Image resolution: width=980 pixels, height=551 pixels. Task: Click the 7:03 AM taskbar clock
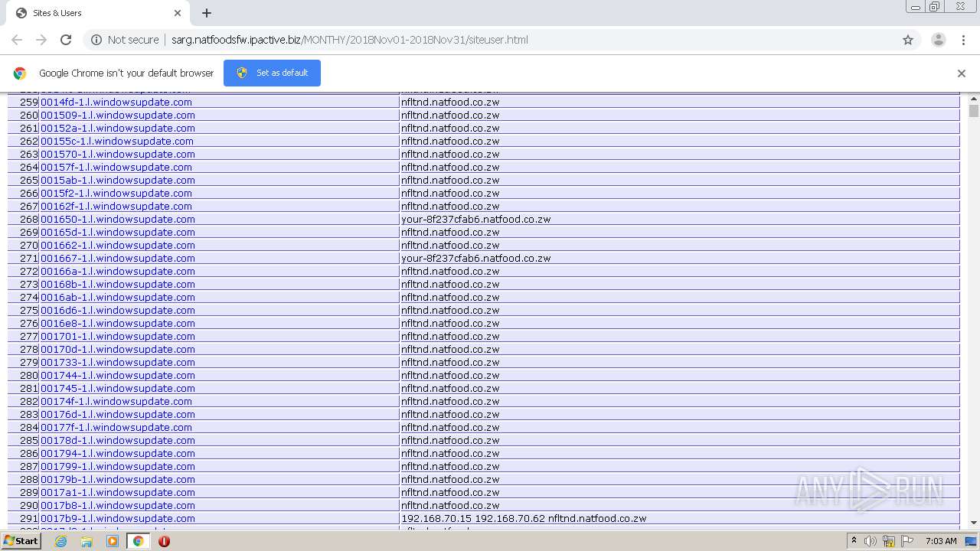tap(941, 541)
